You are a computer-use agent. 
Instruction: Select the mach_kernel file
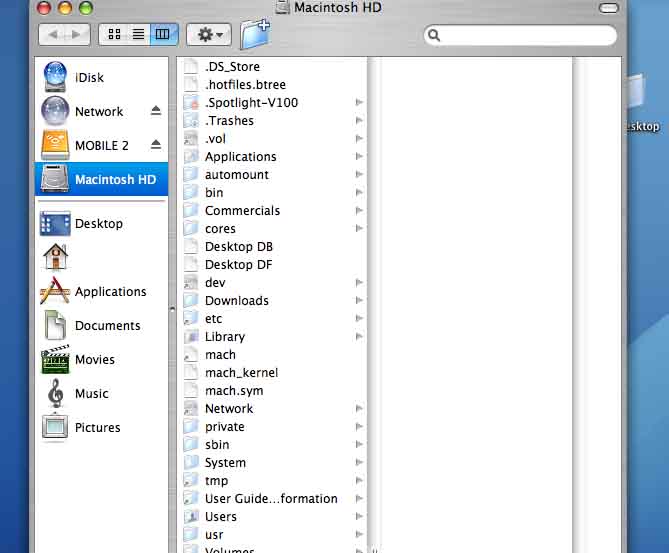click(272, 373)
